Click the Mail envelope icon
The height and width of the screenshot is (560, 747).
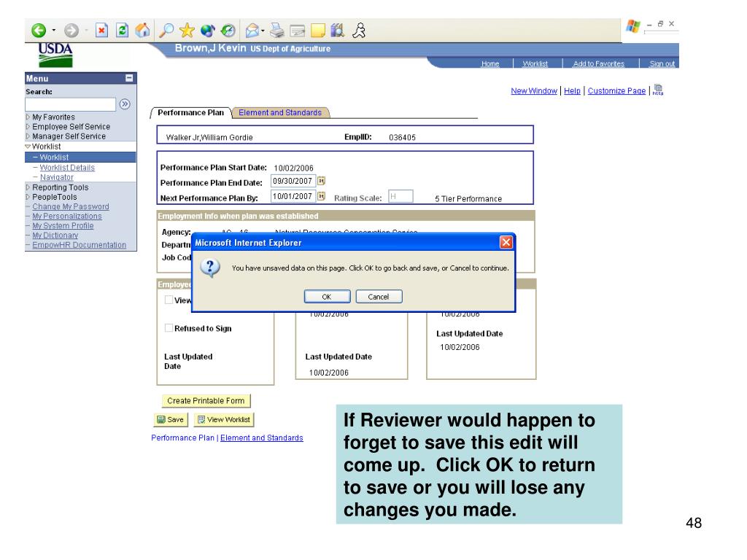[x=252, y=31]
